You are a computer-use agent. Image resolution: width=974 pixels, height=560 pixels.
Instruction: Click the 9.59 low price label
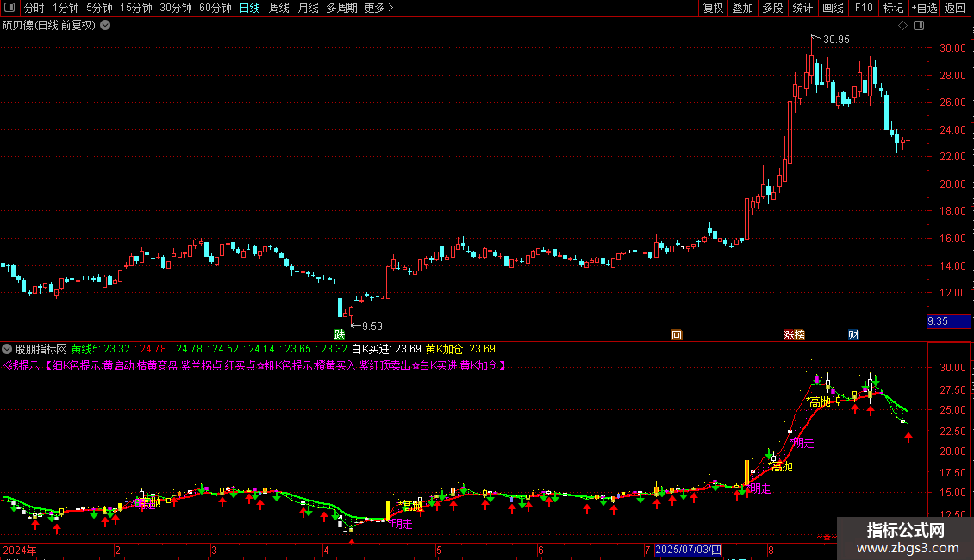click(372, 326)
